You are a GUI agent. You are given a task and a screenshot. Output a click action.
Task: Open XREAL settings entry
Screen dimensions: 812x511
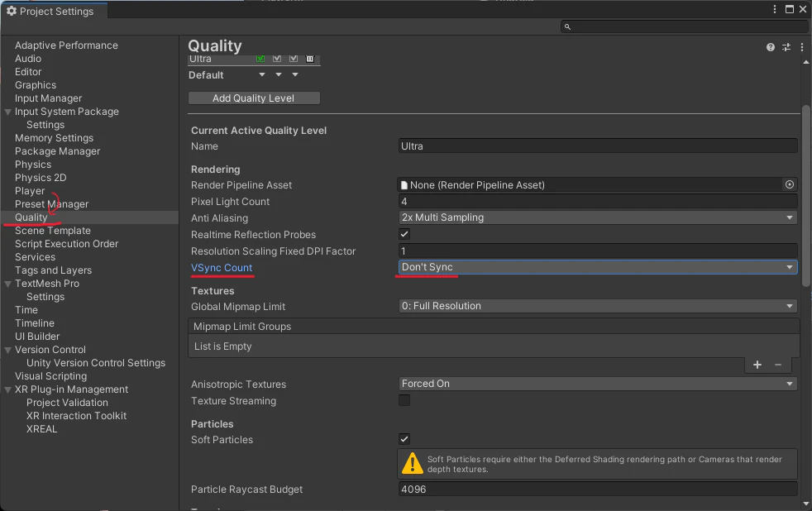[42, 429]
